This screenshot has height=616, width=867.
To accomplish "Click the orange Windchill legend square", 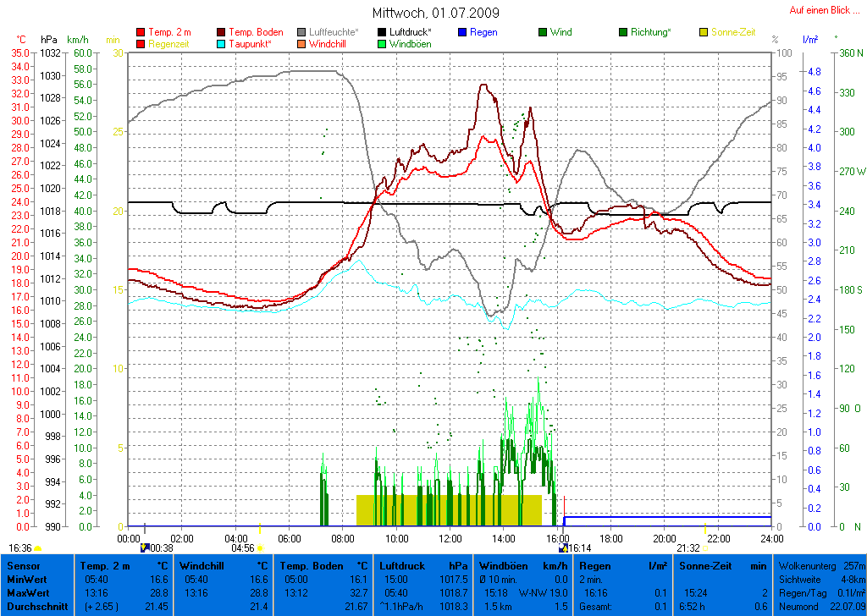I will pyautogui.click(x=302, y=43).
